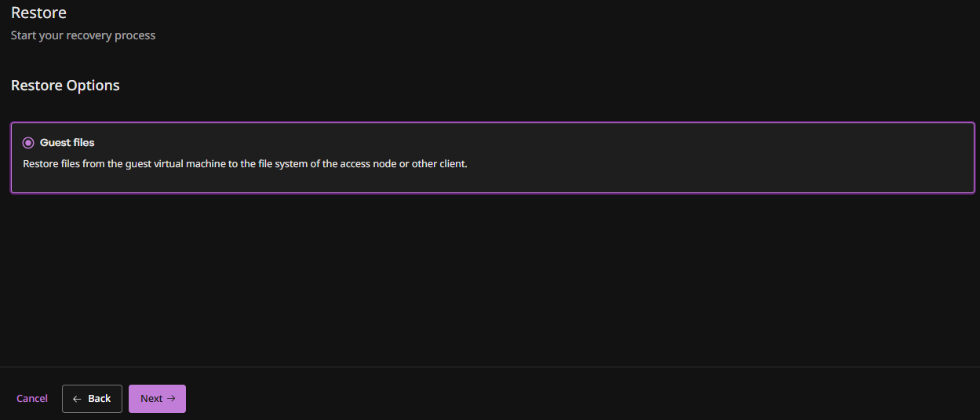Click the Restore page title

[38, 13]
